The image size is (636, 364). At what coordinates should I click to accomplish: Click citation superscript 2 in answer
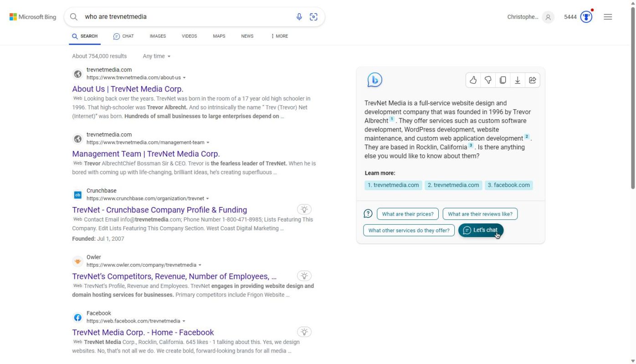click(x=527, y=136)
